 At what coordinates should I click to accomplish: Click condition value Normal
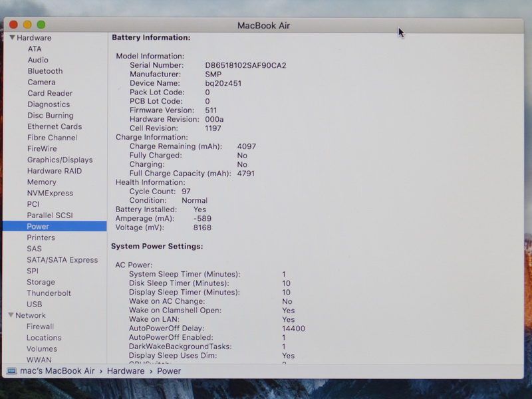coord(194,201)
